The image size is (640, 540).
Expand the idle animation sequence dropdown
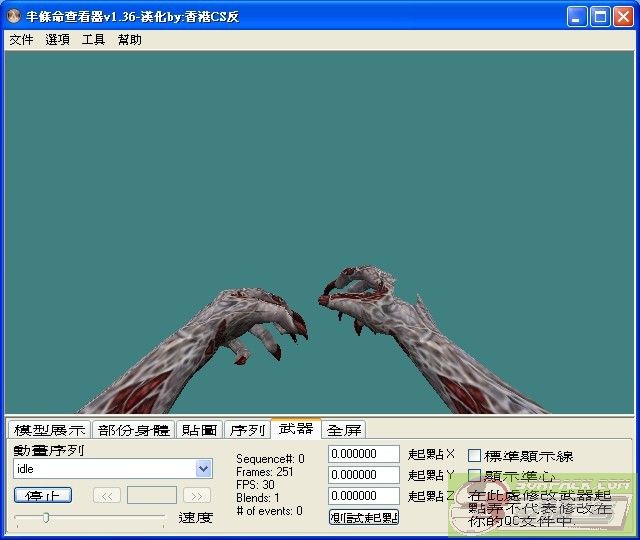click(x=204, y=468)
